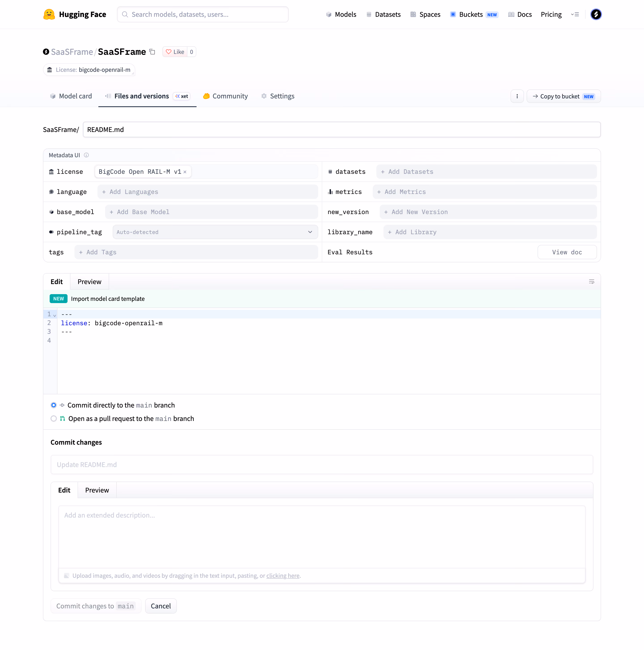
Task: Open Buckets in the top navigation
Action: (474, 14)
